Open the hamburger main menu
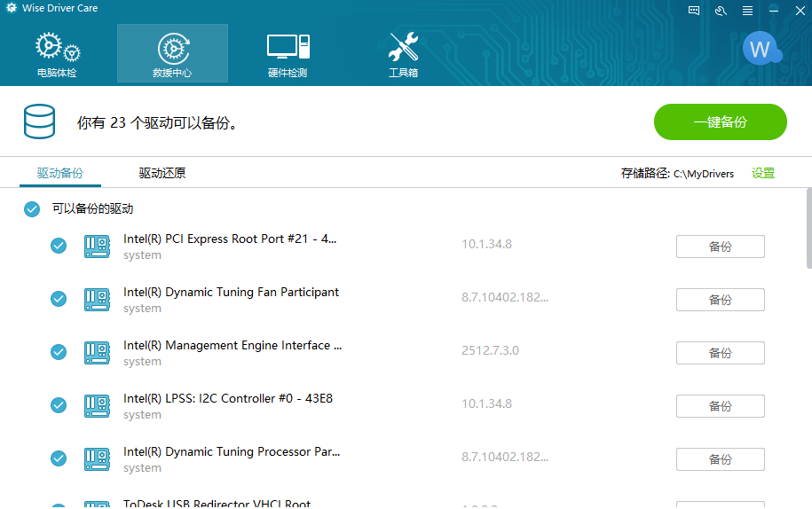Image resolution: width=812 pixels, height=509 pixels. coord(747,11)
